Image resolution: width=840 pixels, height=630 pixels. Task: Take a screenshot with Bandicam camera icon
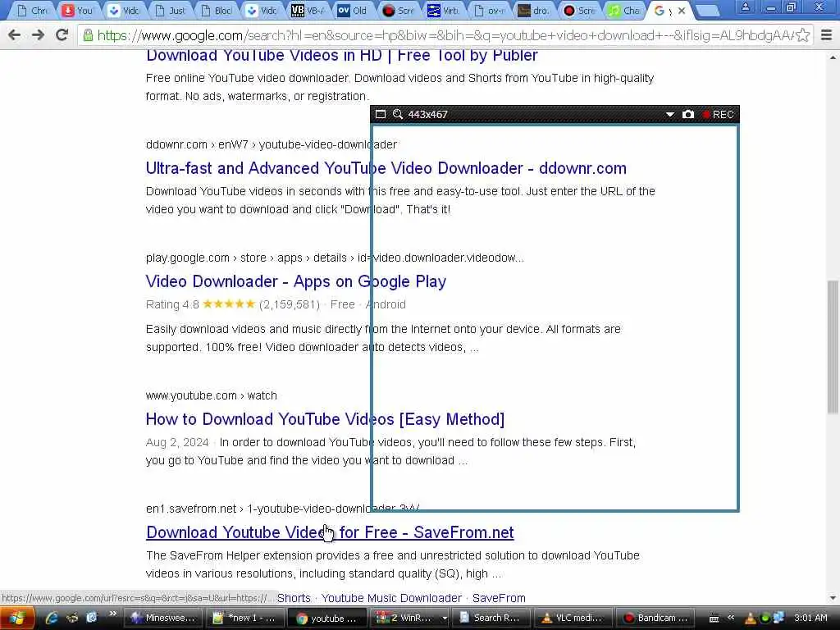(688, 114)
